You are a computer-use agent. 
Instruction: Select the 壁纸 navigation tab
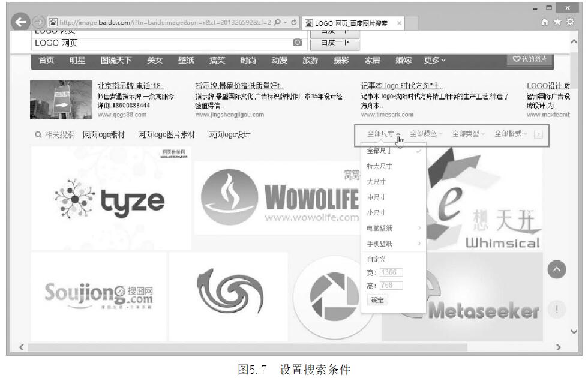(186, 60)
